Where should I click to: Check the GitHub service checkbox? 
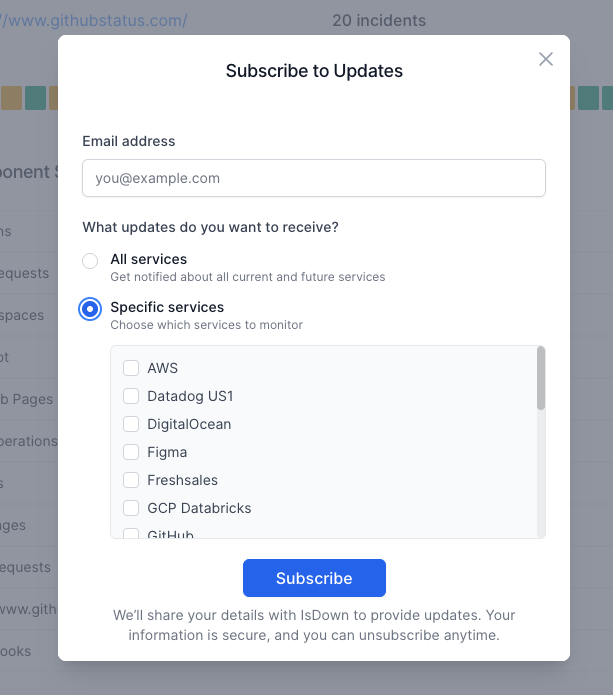pos(131,534)
